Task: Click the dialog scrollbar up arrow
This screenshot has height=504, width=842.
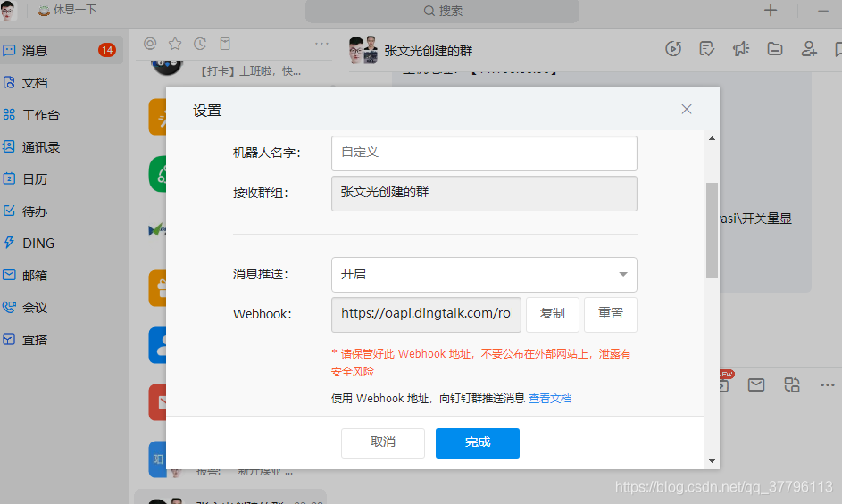Action: coord(712,138)
